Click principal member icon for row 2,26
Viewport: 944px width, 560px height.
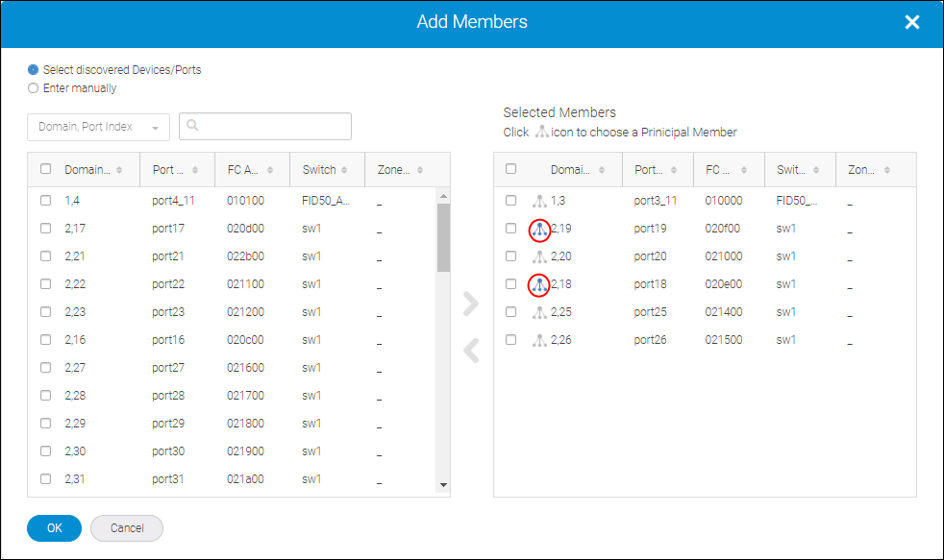[539, 340]
